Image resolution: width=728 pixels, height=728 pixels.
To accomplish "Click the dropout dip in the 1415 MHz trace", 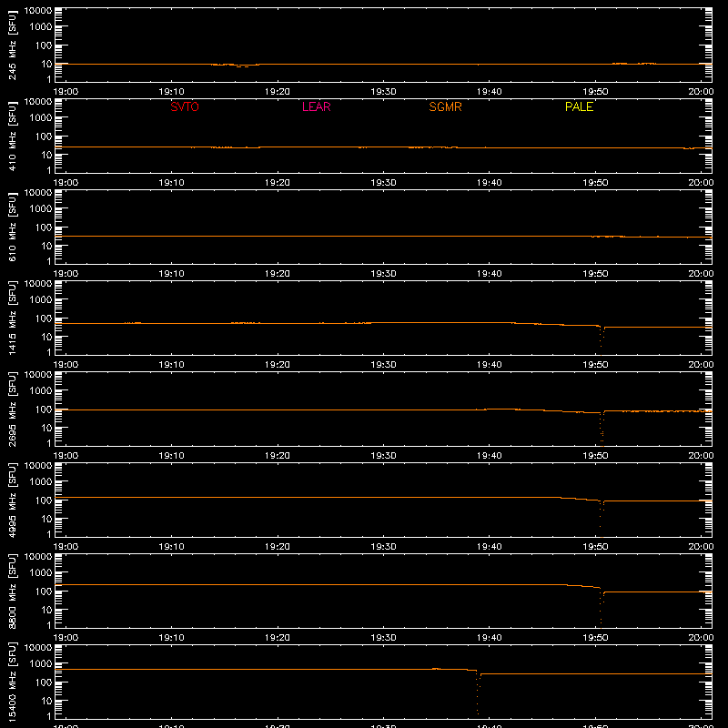I will coord(601,341).
